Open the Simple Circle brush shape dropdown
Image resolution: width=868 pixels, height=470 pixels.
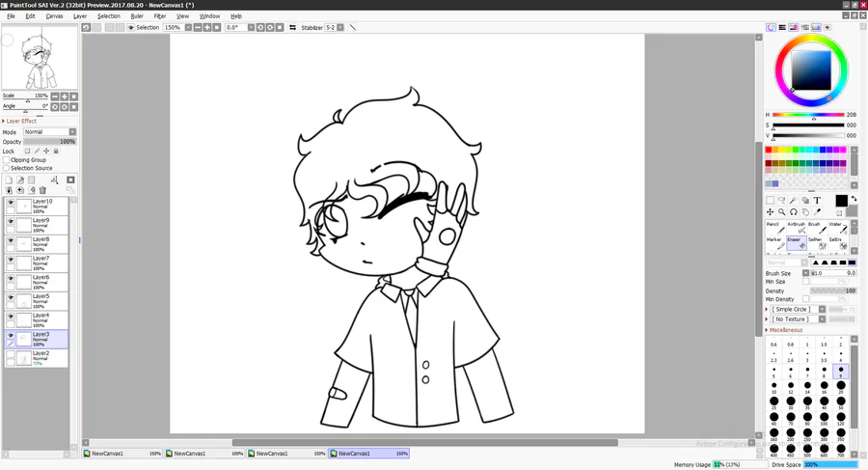(x=822, y=309)
